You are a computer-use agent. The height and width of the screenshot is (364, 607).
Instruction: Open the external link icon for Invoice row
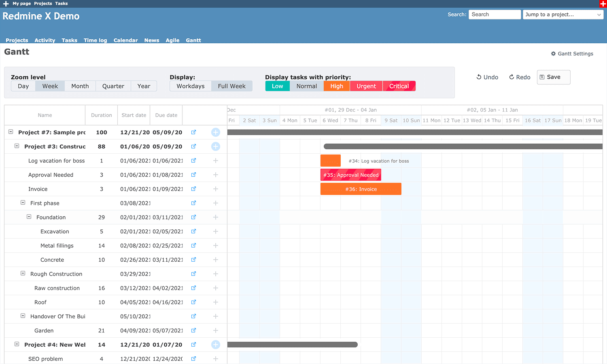193,189
